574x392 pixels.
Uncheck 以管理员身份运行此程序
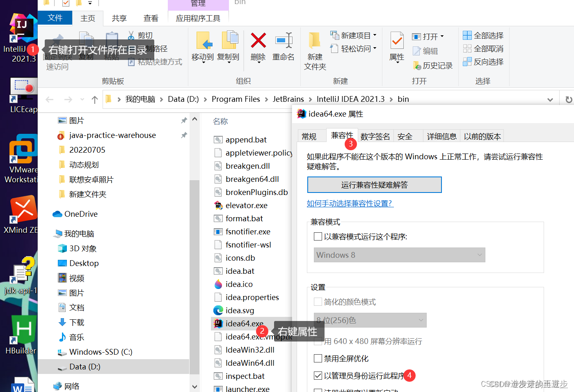click(318, 375)
